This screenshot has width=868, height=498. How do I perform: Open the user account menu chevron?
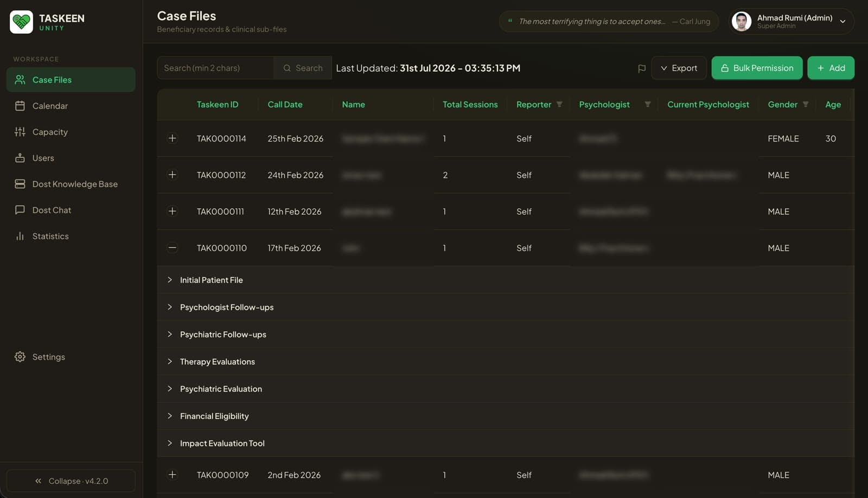(x=843, y=22)
